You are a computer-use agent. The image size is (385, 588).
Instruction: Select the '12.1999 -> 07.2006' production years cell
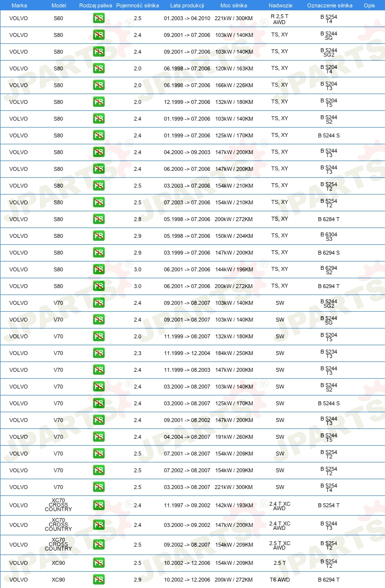187,102
